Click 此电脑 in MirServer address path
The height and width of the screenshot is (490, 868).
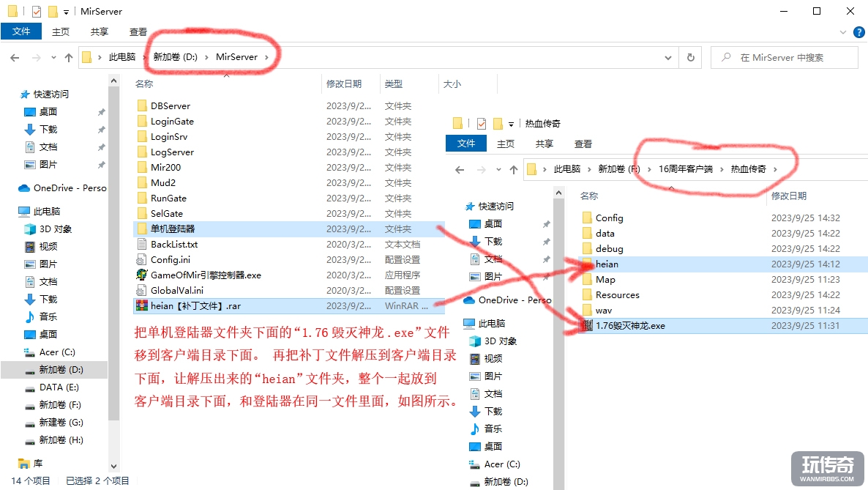pos(121,57)
